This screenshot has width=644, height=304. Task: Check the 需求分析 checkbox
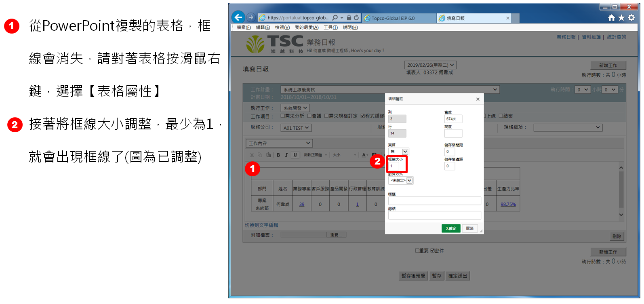click(x=283, y=116)
